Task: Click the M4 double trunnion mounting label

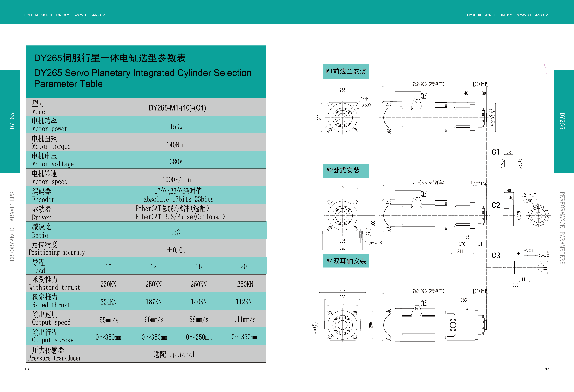Action: pos(346,261)
